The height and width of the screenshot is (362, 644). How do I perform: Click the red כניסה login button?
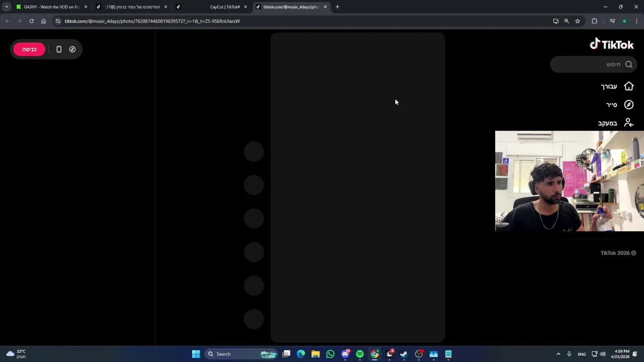tap(29, 49)
